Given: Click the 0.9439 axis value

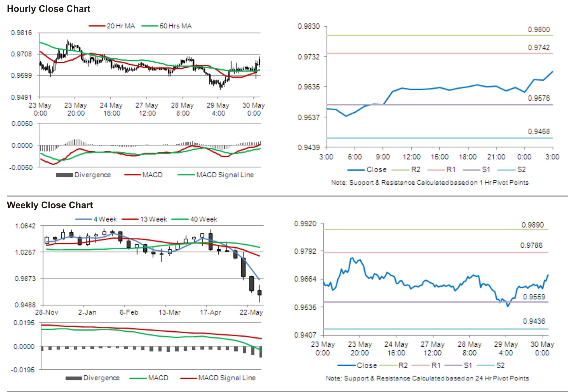Looking at the screenshot, I should pyautogui.click(x=309, y=148).
